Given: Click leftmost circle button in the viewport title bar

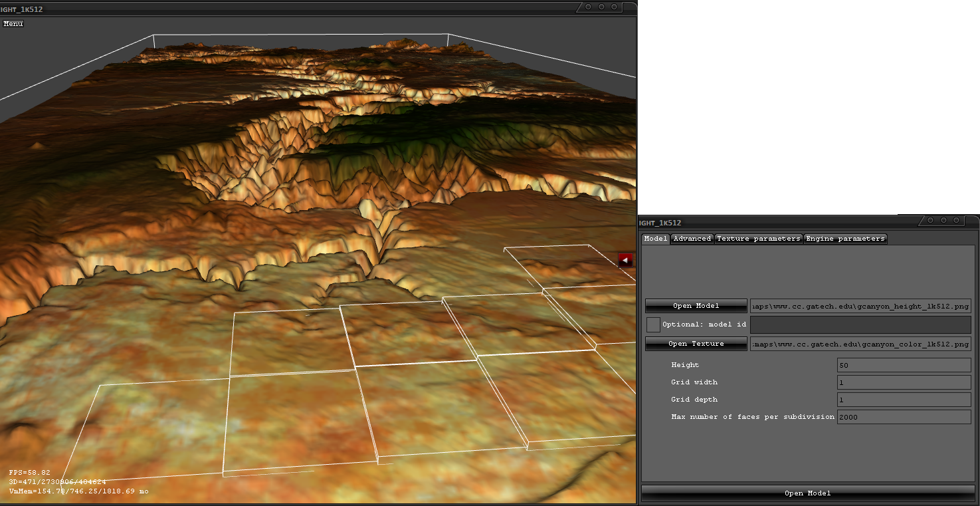Looking at the screenshot, I should (588, 7).
